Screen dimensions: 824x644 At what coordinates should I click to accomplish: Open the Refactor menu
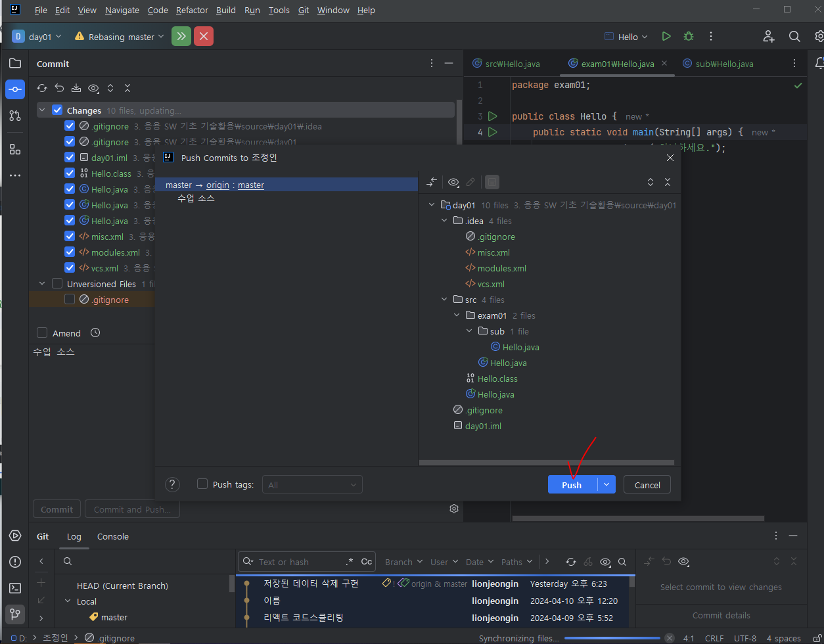coord(191,10)
